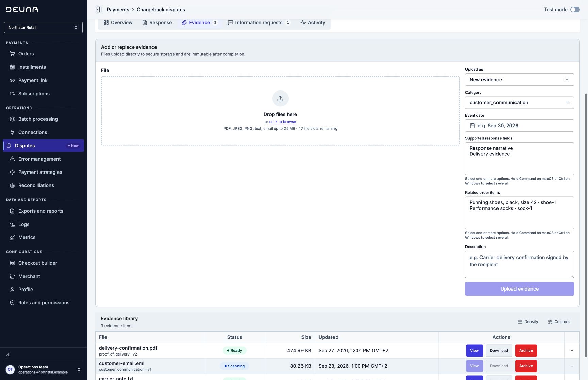Click Payments breadcrumb link

pos(118,10)
